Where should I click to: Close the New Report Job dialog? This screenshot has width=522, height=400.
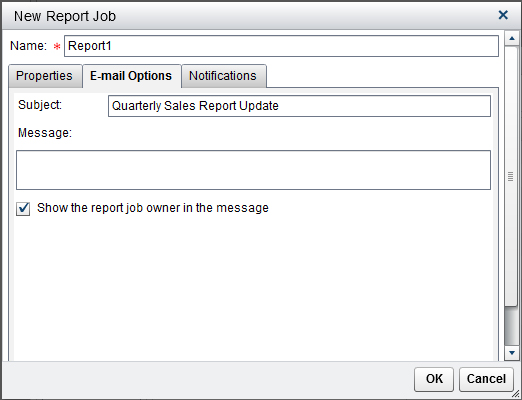(503, 15)
